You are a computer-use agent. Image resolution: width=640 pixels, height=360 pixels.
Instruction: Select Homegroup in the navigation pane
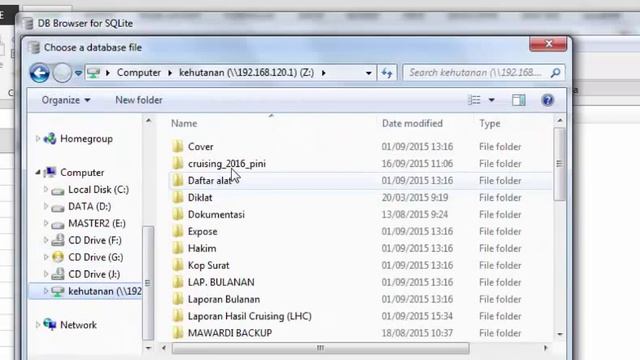(x=86, y=139)
